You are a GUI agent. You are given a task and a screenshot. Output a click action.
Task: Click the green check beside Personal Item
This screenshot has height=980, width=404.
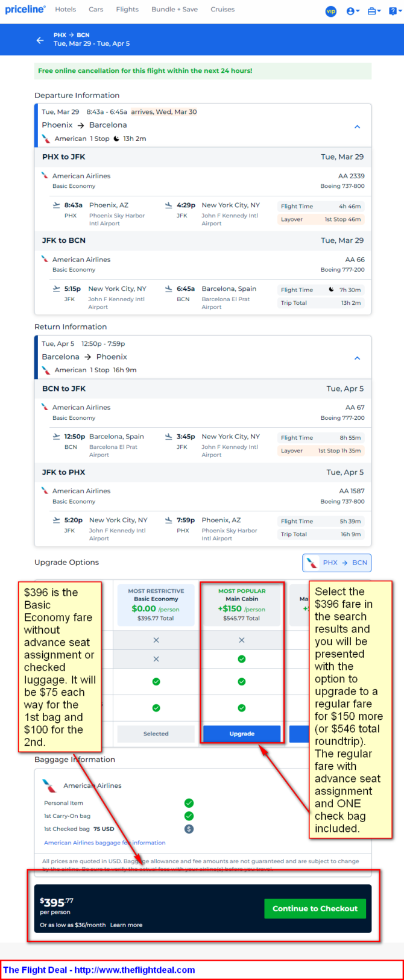click(x=189, y=803)
